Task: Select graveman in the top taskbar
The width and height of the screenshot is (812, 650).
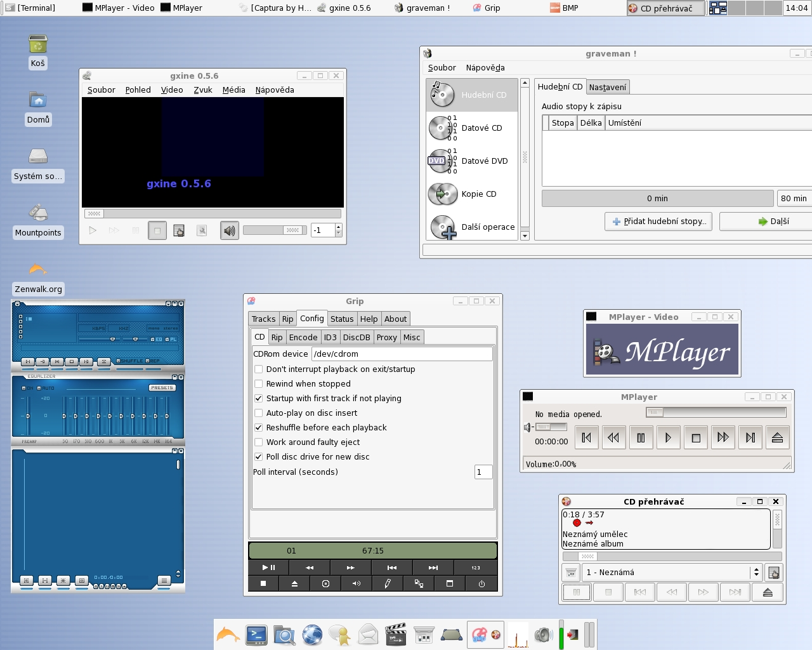Action: tap(422, 8)
